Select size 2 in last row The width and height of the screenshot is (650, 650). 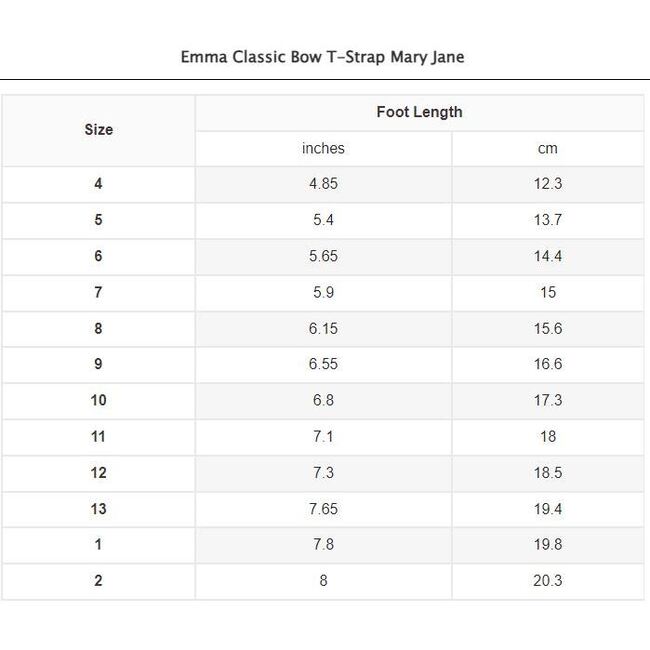pyautogui.click(x=98, y=581)
